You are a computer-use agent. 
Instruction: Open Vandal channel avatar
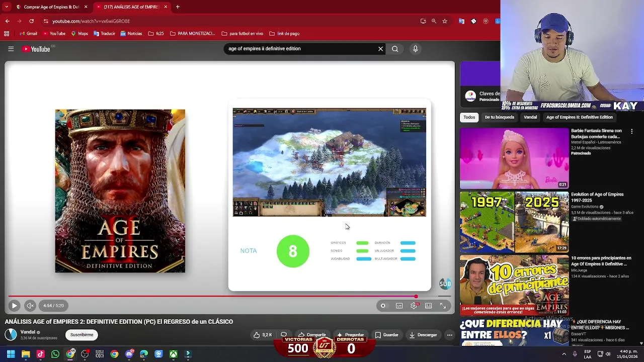11,334
